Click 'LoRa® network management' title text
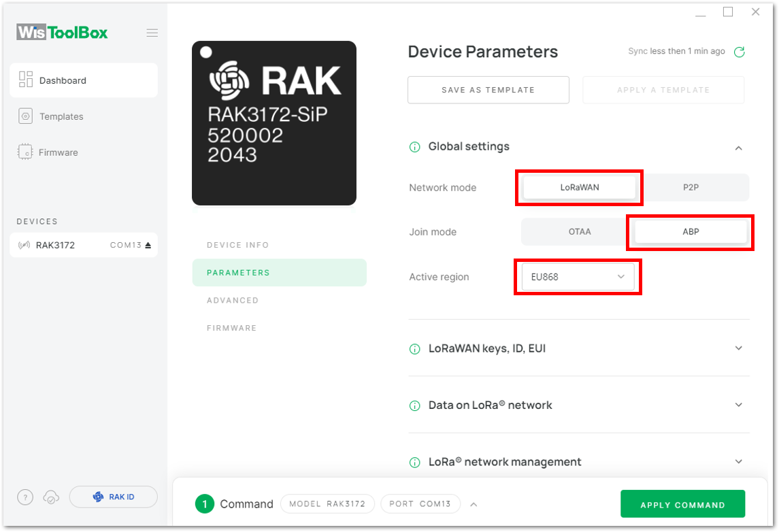This screenshot has height=532, width=779. (505, 462)
